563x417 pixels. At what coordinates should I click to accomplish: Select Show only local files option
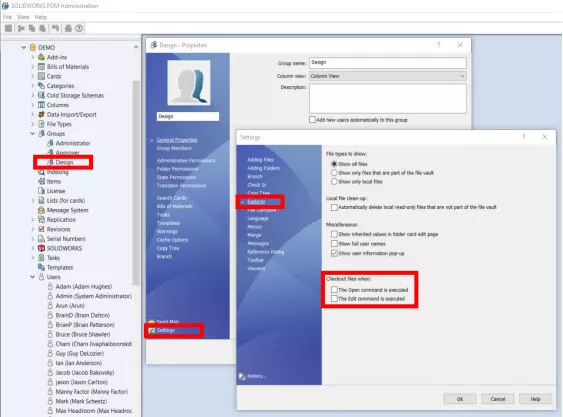tap(334, 182)
